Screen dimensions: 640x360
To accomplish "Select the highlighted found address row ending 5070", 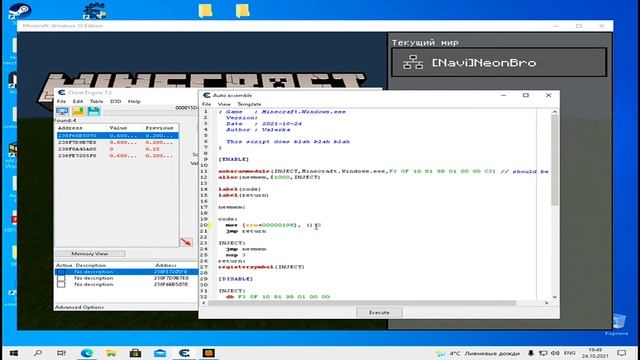I will click(118, 135).
